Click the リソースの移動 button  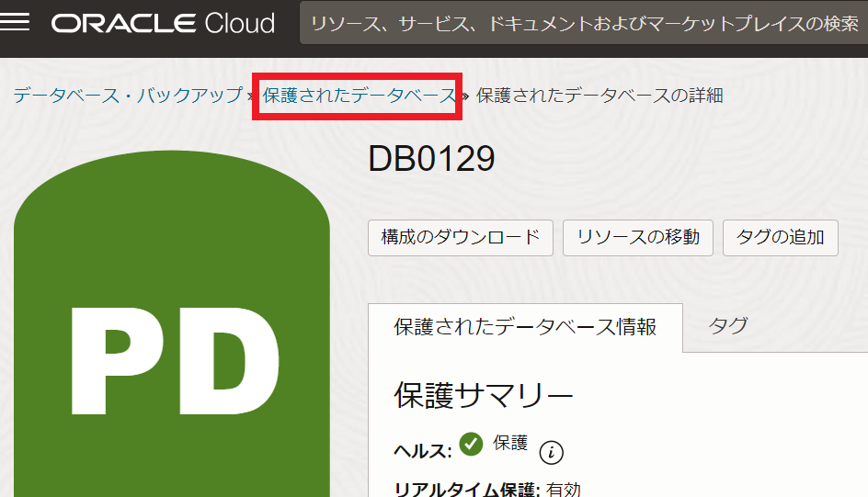[638, 237]
